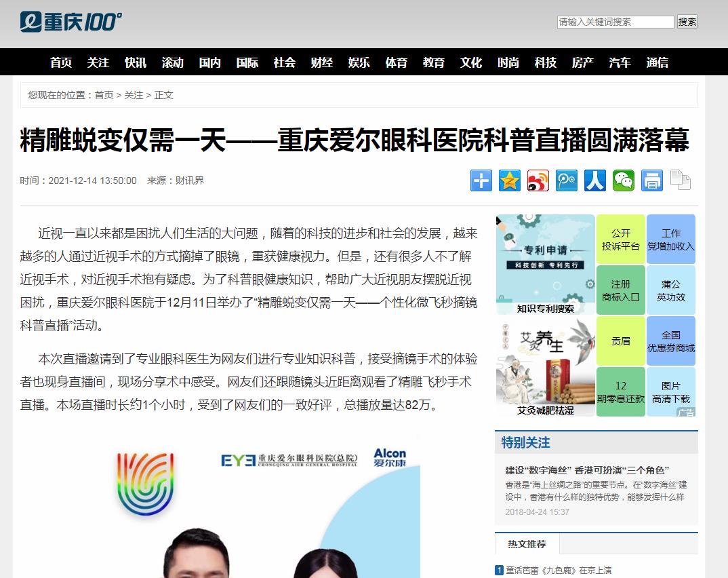Click the 全国优惠券商城 ad tile
The width and height of the screenshot is (728, 578).
(x=671, y=341)
